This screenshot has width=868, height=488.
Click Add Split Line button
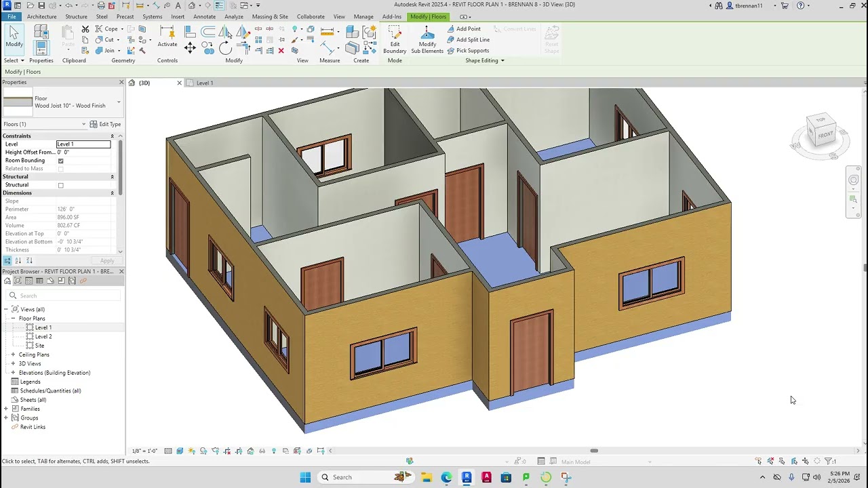point(468,39)
